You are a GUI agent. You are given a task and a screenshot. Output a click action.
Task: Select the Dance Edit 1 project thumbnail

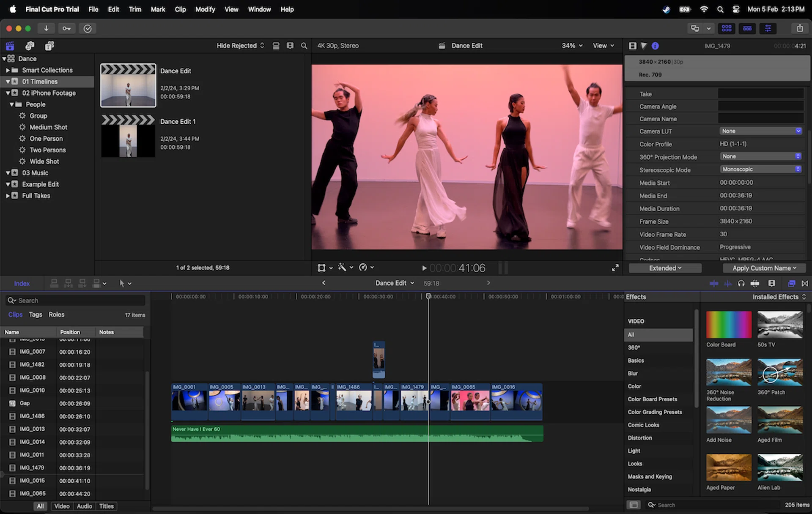(128, 137)
